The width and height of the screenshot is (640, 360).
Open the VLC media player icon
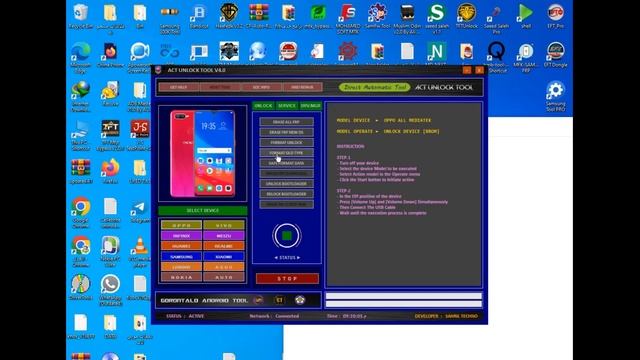tap(140, 251)
